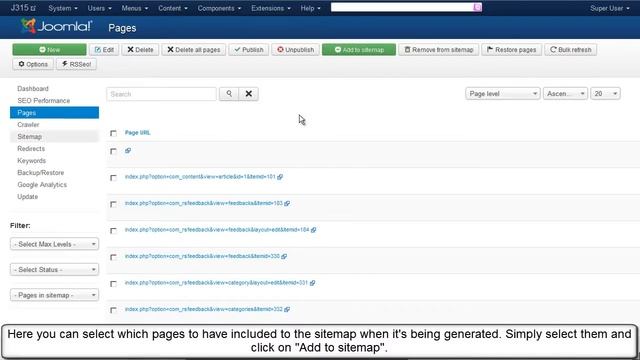Click Delete all pages button
The image size is (640, 360).
(194, 50)
